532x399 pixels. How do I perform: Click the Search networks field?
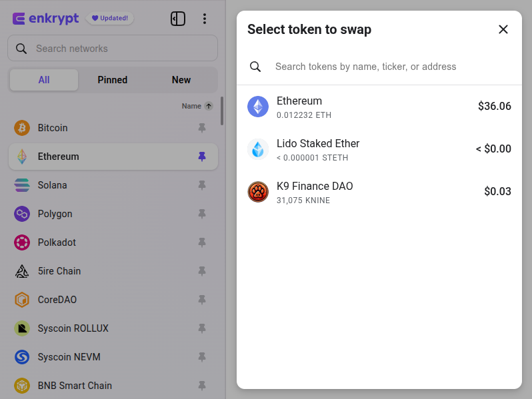(113, 48)
